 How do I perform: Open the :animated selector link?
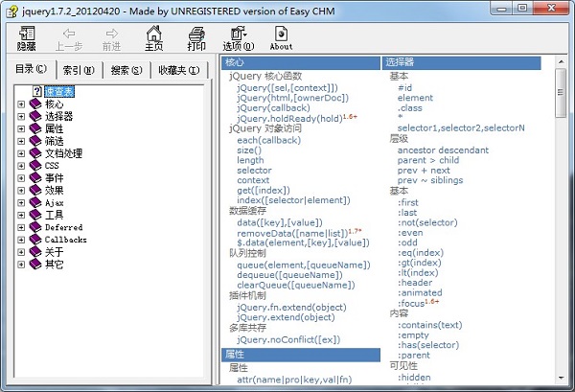point(420,292)
